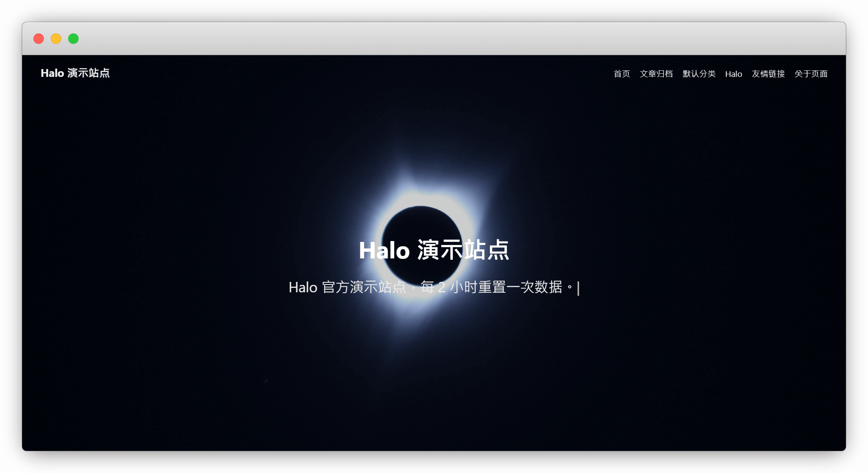Open the 友情链接 navigation link
This screenshot has width=868, height=473.
click(x=768, y=74)
